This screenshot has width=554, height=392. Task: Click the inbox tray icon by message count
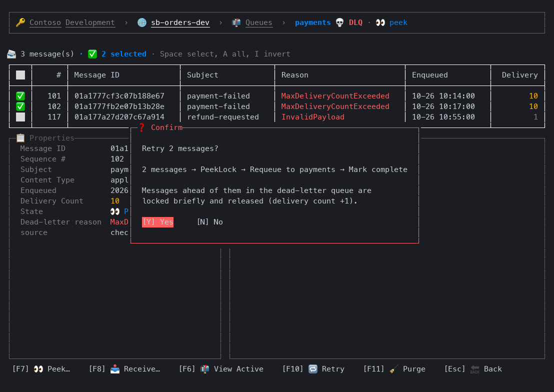tap(11, 54)
